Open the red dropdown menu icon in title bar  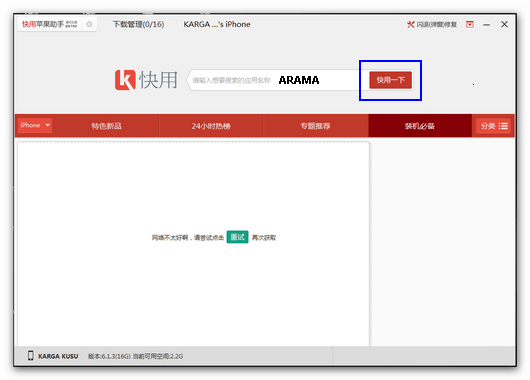coord(469,24)
